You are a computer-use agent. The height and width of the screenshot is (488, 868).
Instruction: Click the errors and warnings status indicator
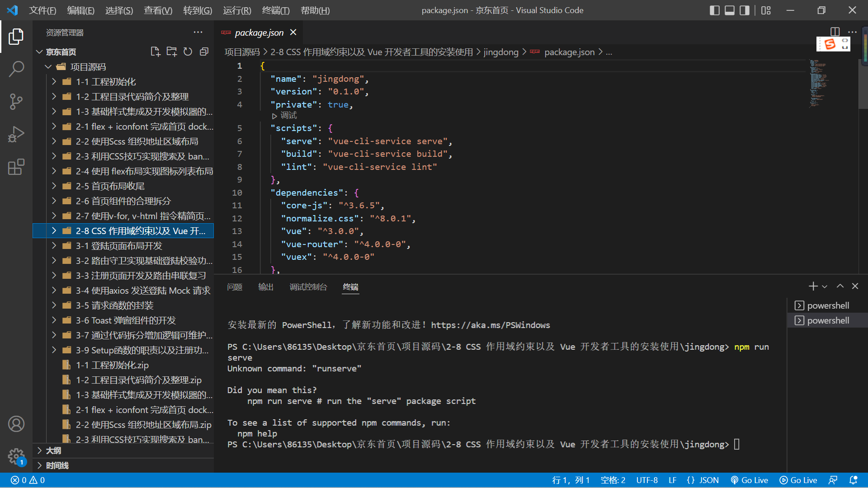pos(28,480)
